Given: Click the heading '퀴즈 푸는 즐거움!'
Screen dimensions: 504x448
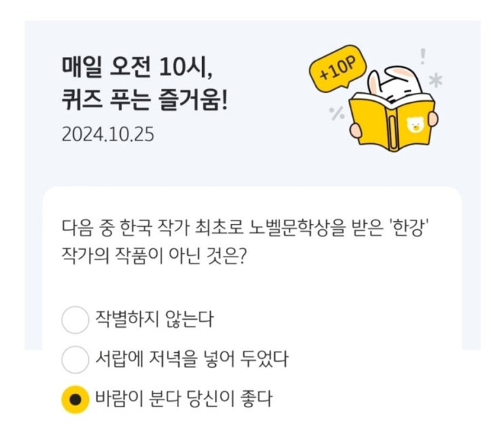Looking at the screenshot, I should coord(144,100).
